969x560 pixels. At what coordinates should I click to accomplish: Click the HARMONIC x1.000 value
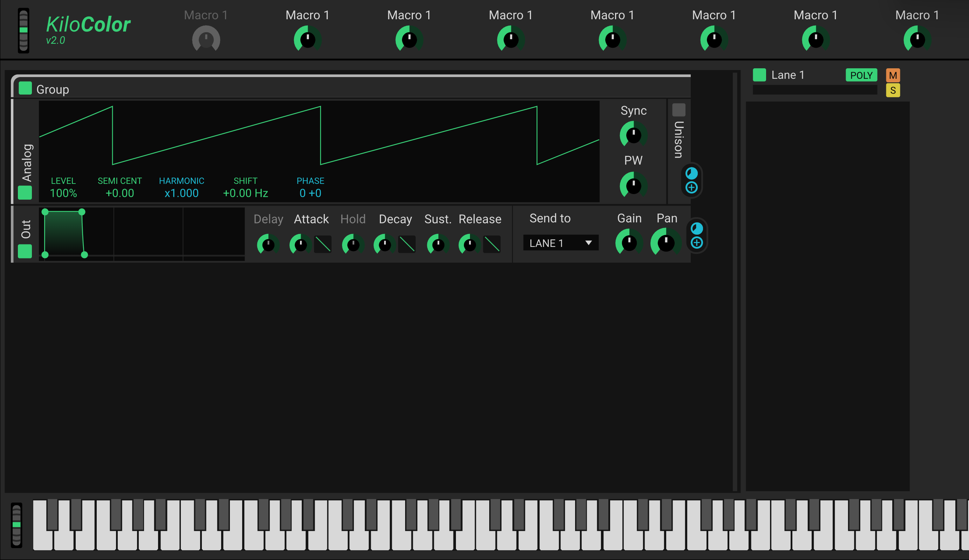(182, 193)
